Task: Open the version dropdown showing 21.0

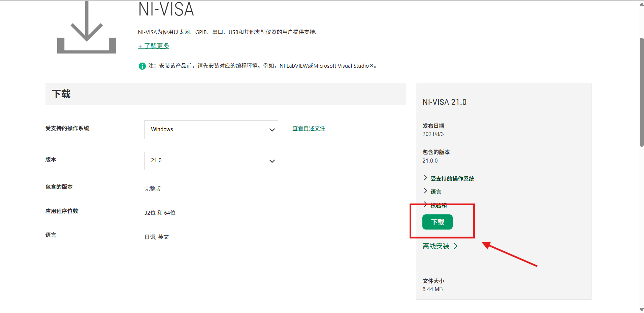Action: tap(211, 161)
